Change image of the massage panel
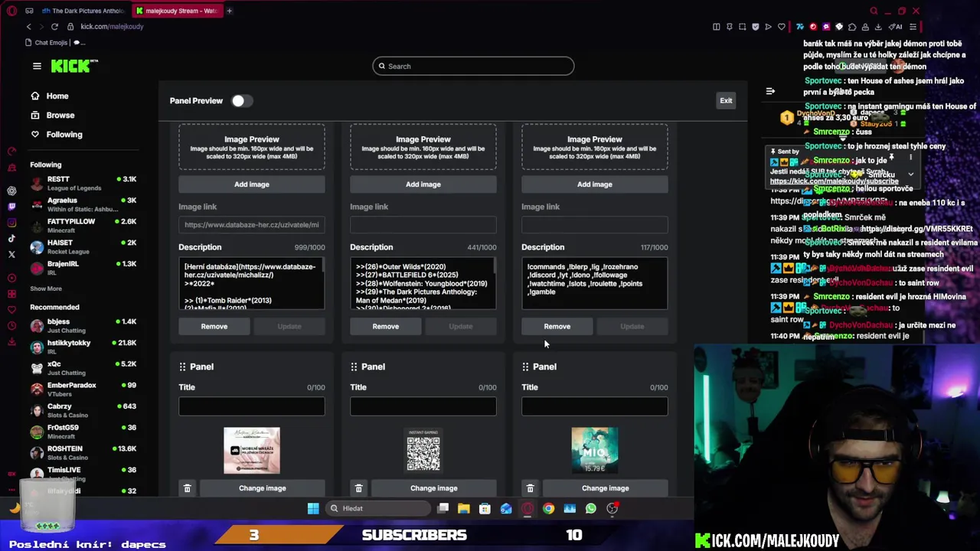 pos(263,488)
